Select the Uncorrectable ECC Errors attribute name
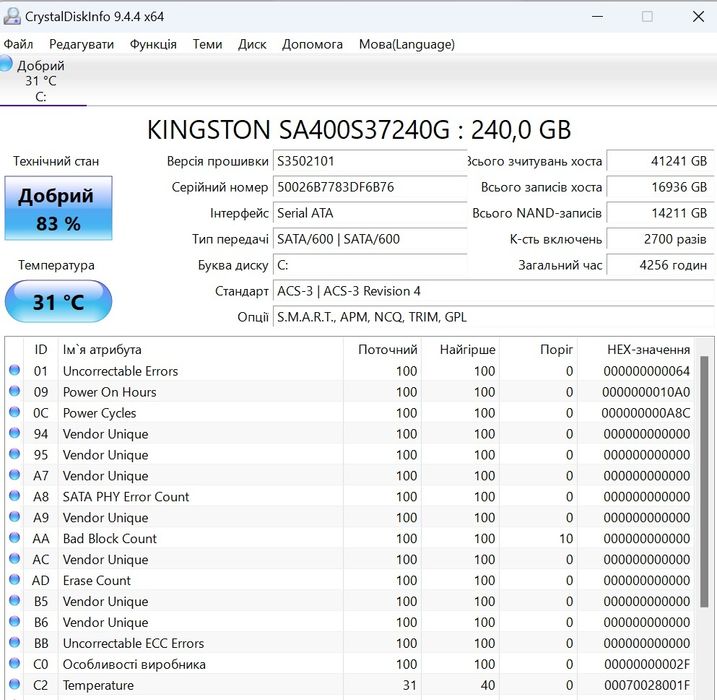Viewport: 717px width, 700px height. pos(134,643)
